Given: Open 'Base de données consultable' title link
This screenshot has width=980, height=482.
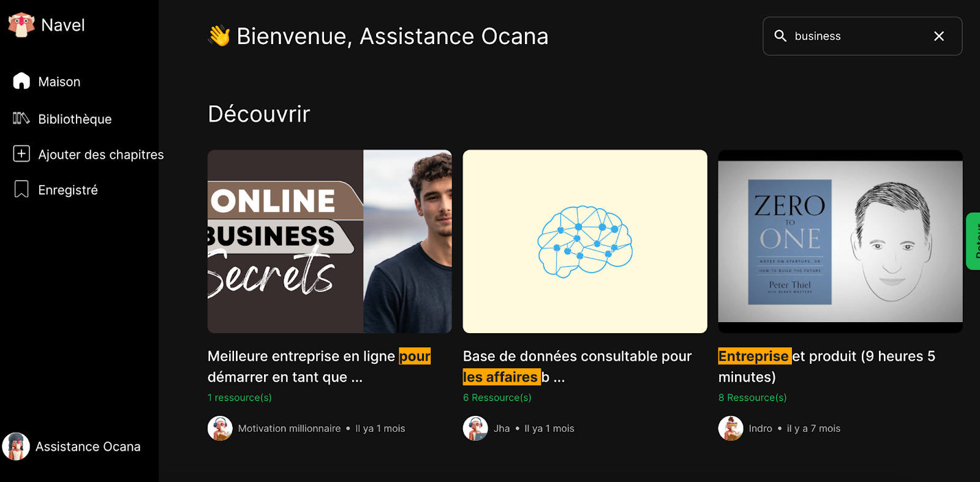Looking at the screenshot, I should coord(578,366).
